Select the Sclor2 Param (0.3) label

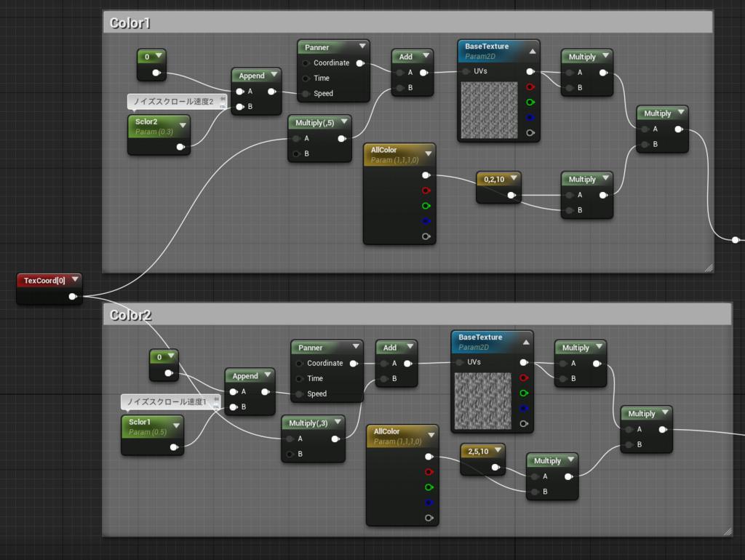coord(154,132)
